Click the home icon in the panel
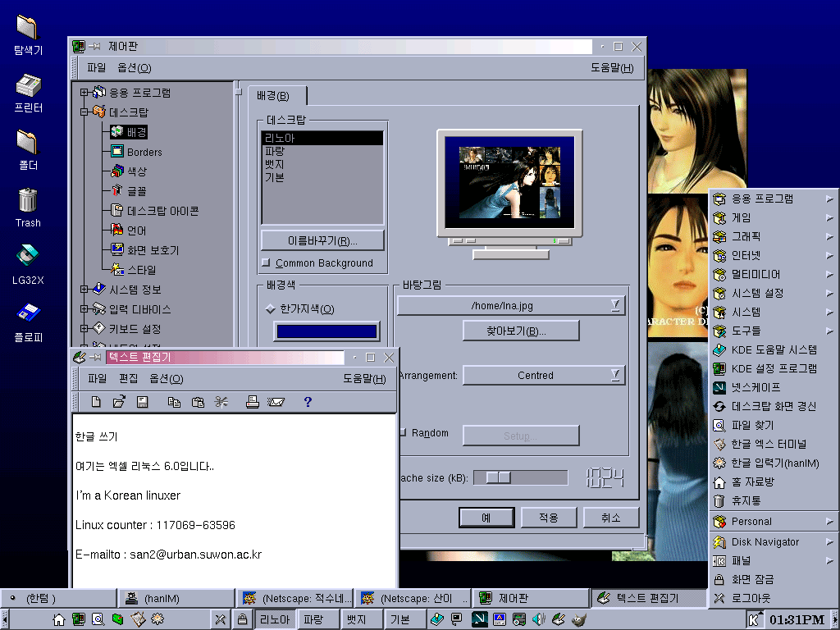Image resolution: width=840 pixels, height=630 pixels. pyautogui.click(x=59, y=619)
